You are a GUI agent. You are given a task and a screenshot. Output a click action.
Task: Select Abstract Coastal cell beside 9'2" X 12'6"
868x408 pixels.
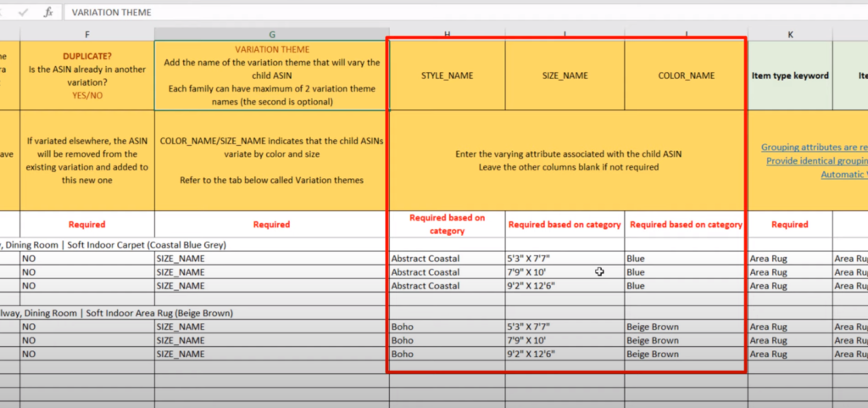pos(448,286)
